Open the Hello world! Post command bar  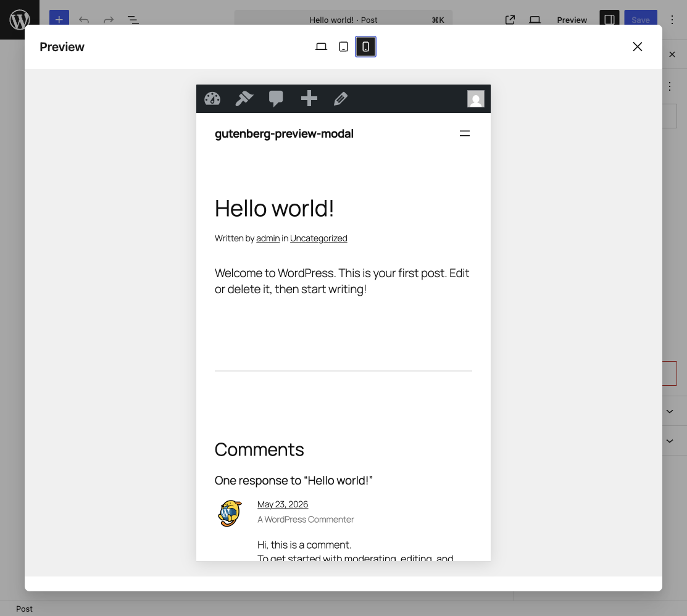(x=343, y=20)
